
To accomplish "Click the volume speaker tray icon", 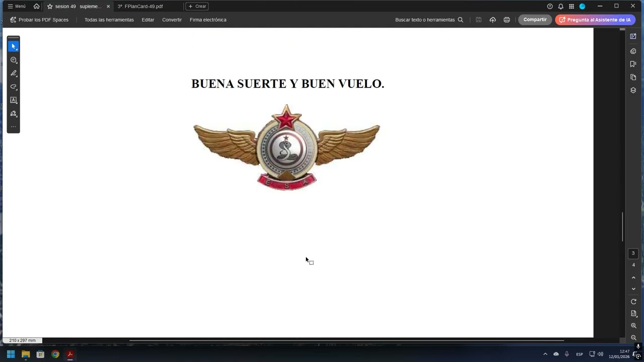I will point(600,354).
